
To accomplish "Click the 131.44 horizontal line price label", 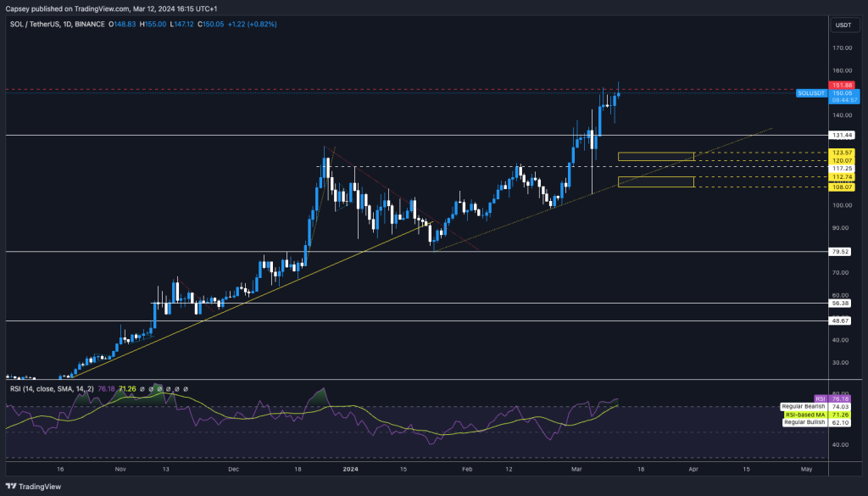I will pos(843,135).
